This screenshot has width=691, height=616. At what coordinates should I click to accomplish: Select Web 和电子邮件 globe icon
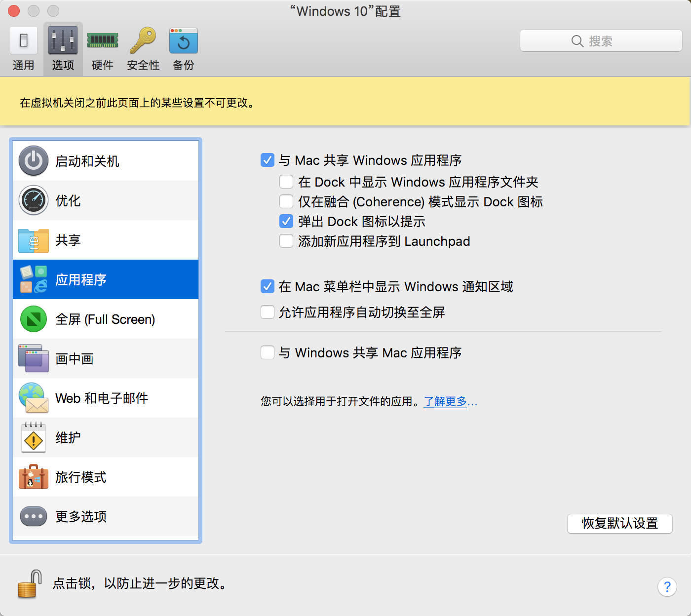pos(34,398)
